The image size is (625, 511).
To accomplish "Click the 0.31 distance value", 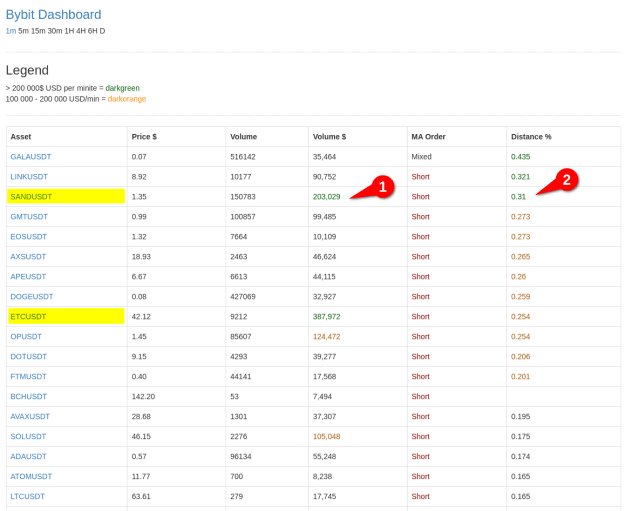I will (519, 197).
